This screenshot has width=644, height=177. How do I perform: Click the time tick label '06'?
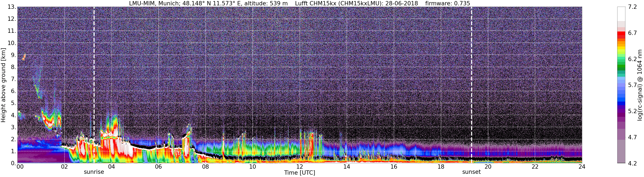pyautogui.click(x=159, y=167)
